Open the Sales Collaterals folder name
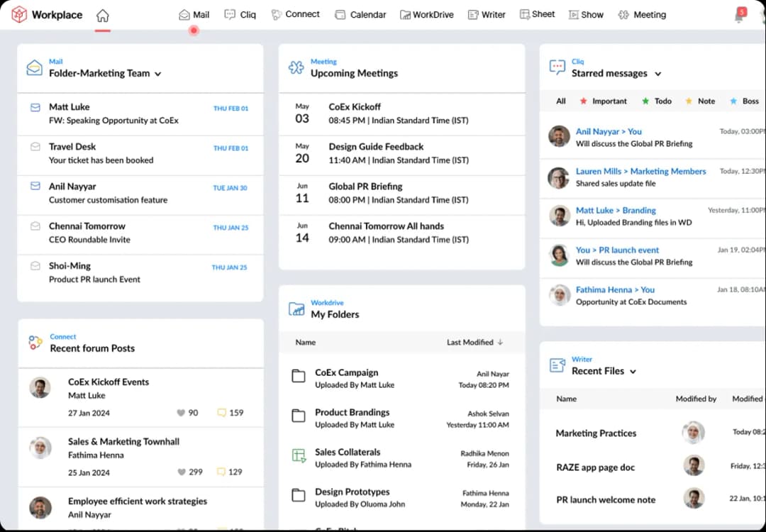Viewport: 766px width, 532px height. tap(348, 452)
